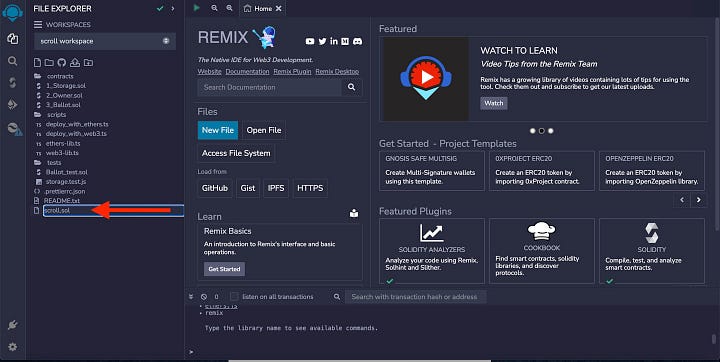This screenshot has width=720, height=362.
Task: Open the Solidity compiler sidebar icon
Action: pyautogui.click(x=13, y=83)
